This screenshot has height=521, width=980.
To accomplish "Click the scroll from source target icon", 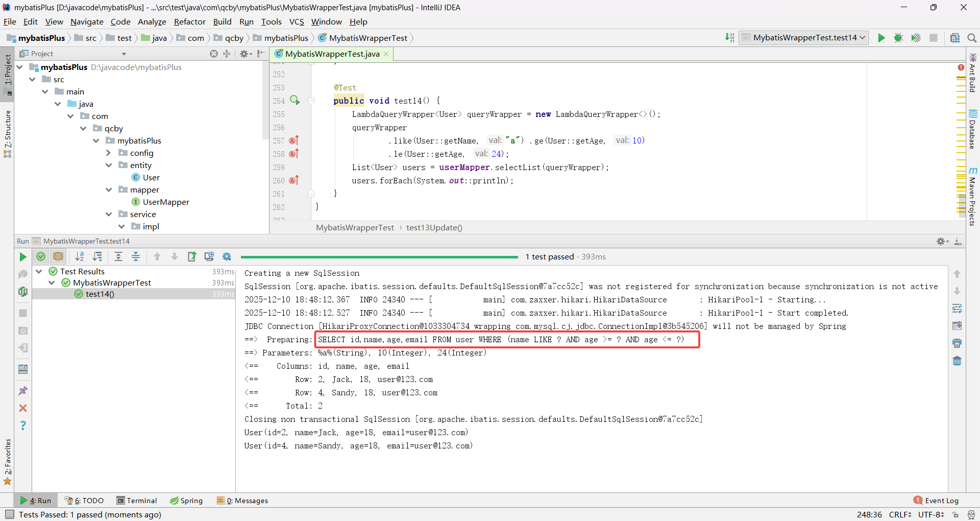I will point(214,54).
